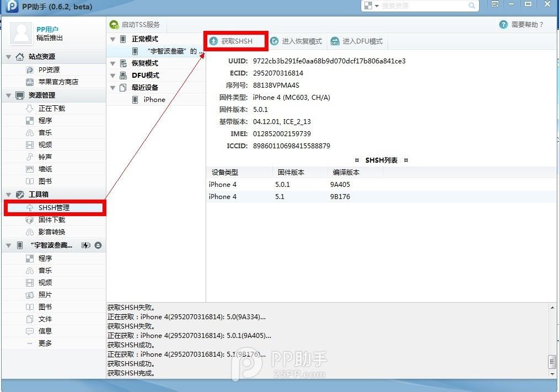Screen dimensions: 559x392
Task: Click the 固件下载 icon
Action: click(30, 220)
